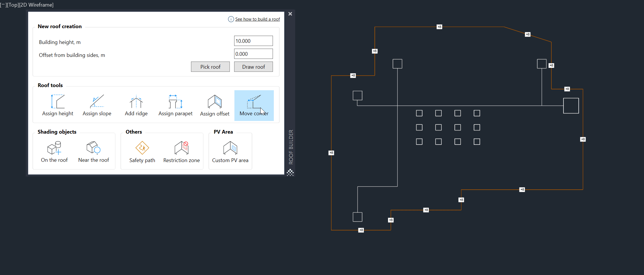
Task: Select the +8 label on right roof edge
Action: [x=583, y=139]
